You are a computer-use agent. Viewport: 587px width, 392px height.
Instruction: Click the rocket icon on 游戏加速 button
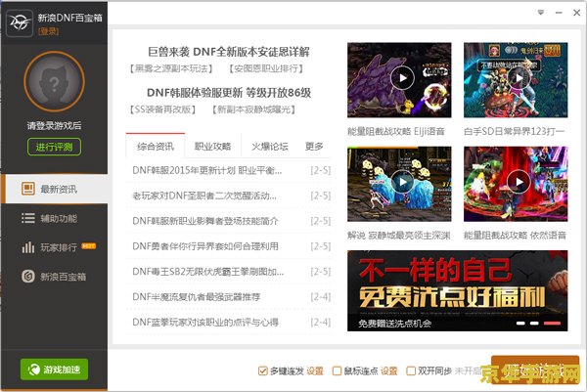click(34, 370)
